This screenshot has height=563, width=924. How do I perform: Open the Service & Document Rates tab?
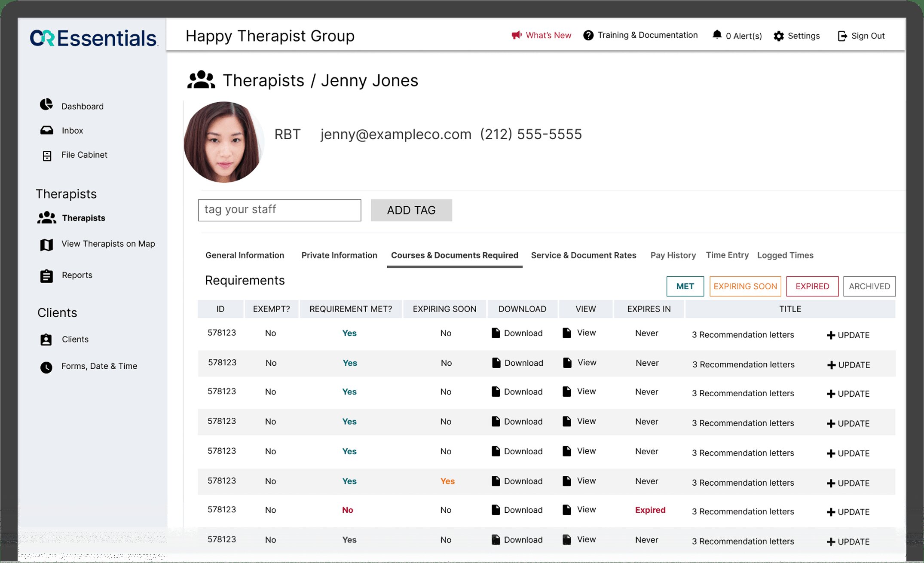(x=583, y=255)
